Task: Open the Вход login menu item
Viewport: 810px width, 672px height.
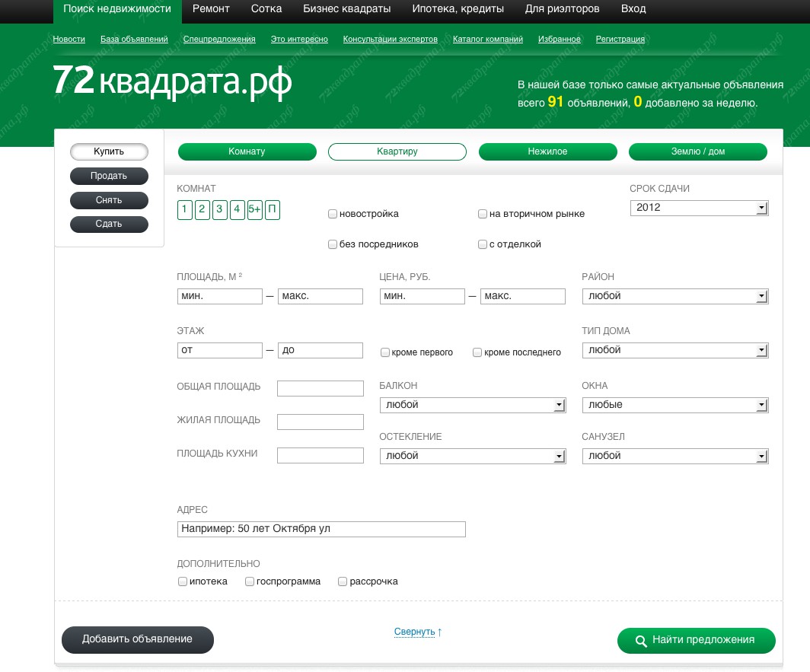Action: [633, 9]
